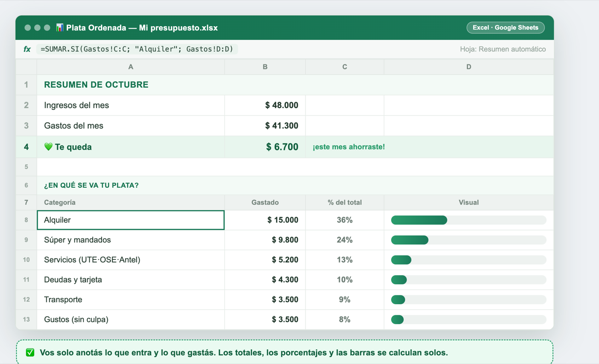Viewport: 599px width, 364px height.
Task: Click the Excel · Google Sheets badge
Action: coord(505,28)
